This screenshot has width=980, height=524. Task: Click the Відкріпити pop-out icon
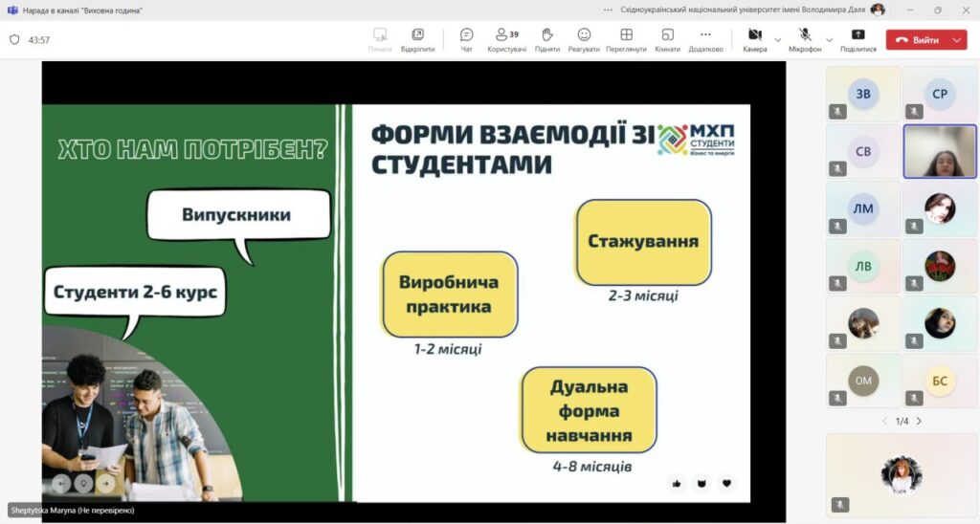tap(417, 39)
